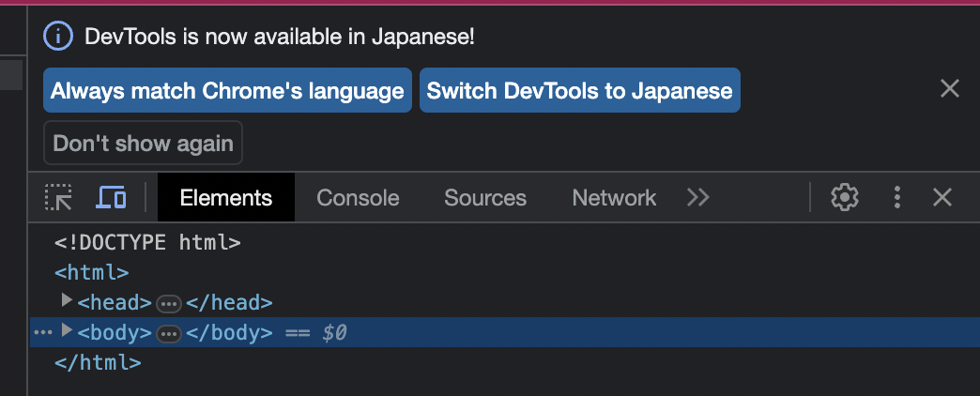
Task: Select the opening <html> tag
Action: (91, 272)
